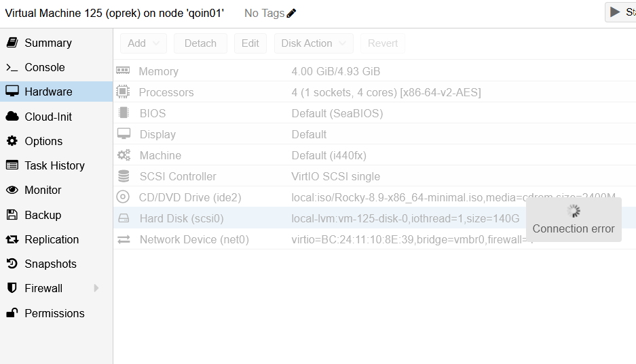This screenshot has width=636, height=364.
Task: Go to the Replication tab
Action: click(52, 239)
